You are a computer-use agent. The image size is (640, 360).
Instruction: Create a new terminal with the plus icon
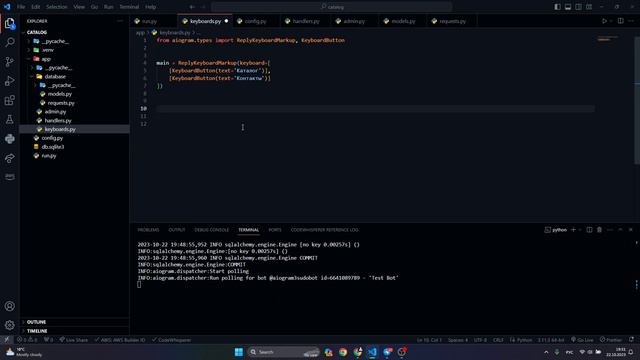(573, 230)
